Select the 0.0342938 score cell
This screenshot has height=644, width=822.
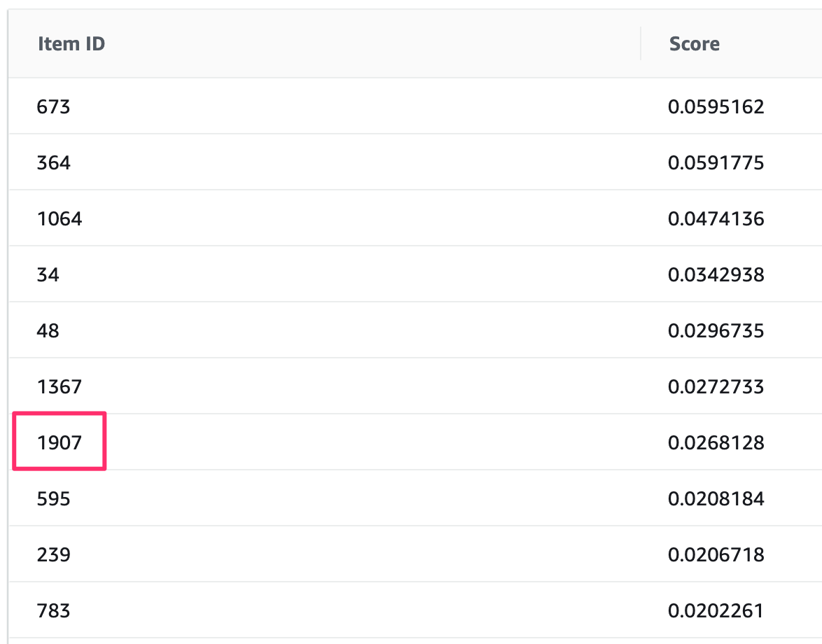(x=716, y=275)
